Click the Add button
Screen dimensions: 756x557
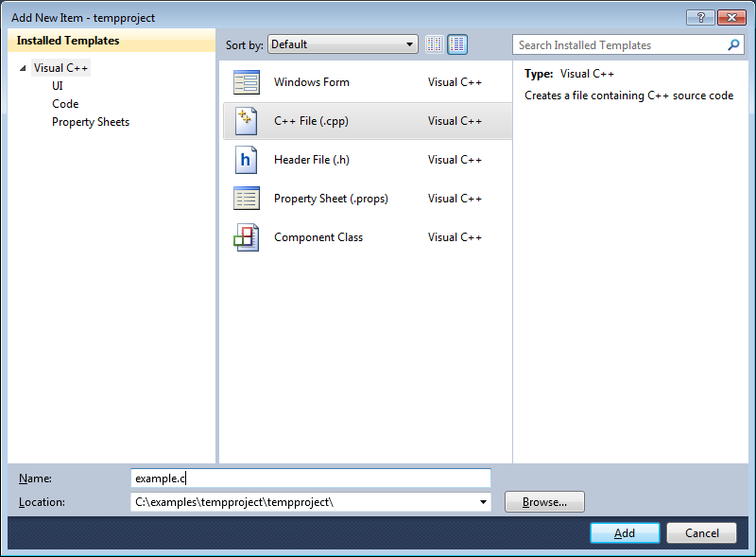click(x=625, y=533)
